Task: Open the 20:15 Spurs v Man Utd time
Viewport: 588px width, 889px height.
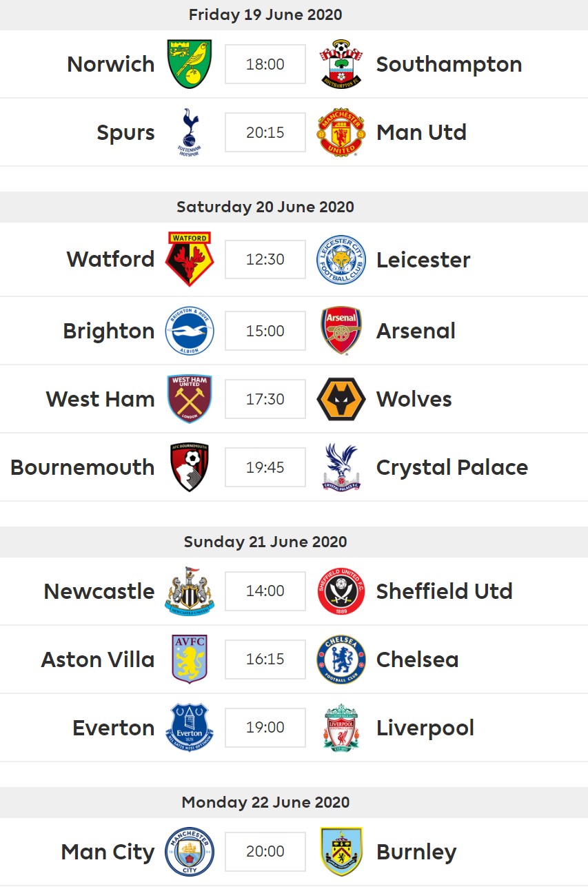Action: click(x=265, y=132)
